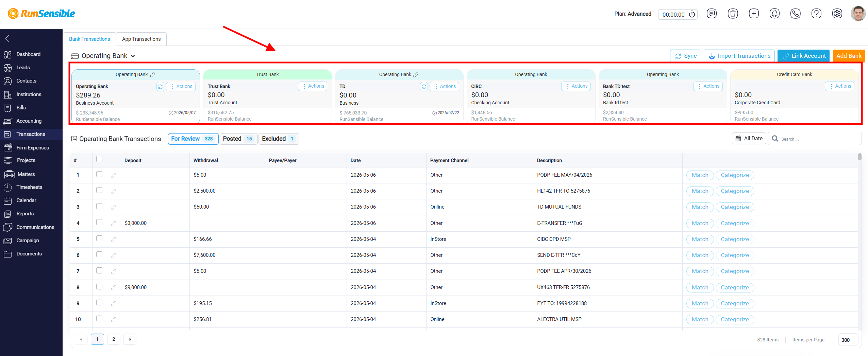The width and height of the screenshot is (868, 356).
Task: Click Import Transactions button
Action: [739, 56]
